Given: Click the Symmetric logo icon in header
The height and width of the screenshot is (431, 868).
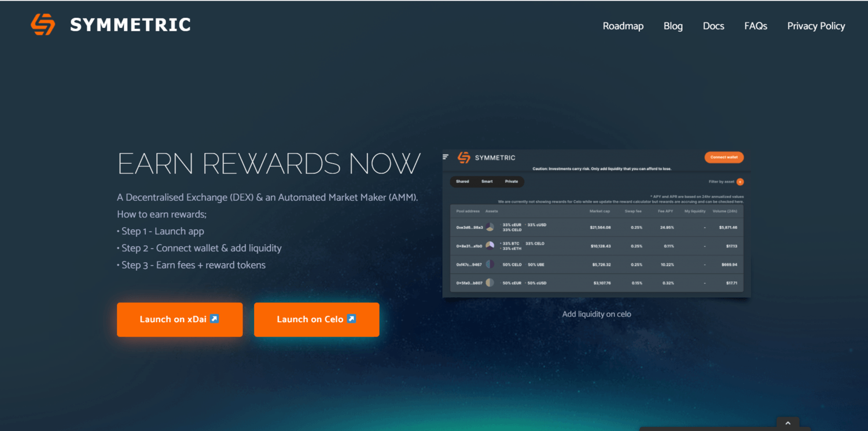Looking at the screenshot, I should click(43, 25).
